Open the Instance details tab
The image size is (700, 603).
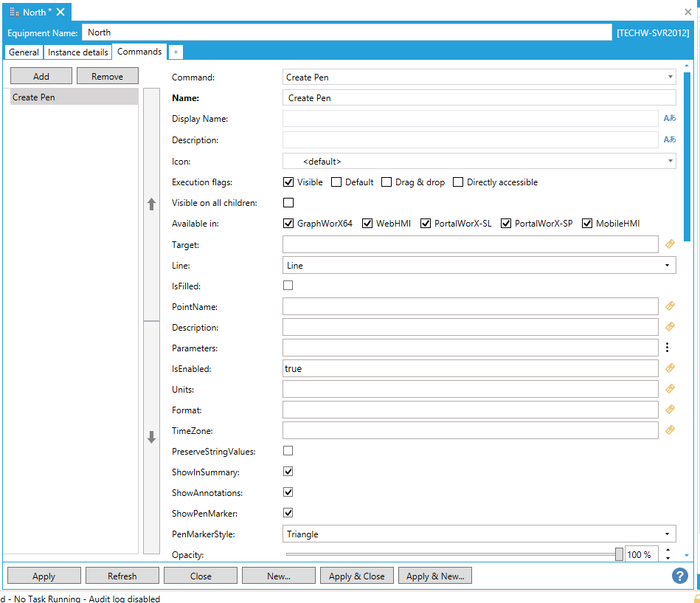point(78,52)
